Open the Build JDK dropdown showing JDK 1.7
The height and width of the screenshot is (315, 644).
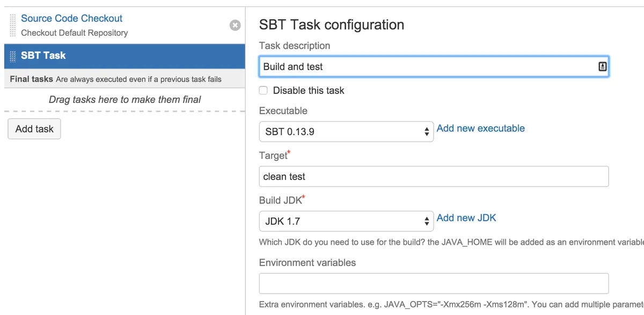pos(346,221)
